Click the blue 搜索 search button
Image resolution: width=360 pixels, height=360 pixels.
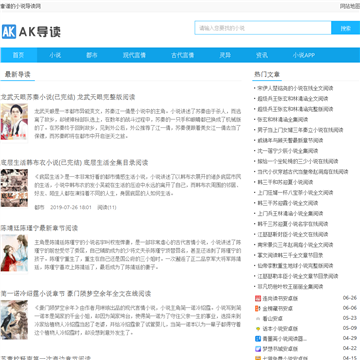(x=346, y=28)
